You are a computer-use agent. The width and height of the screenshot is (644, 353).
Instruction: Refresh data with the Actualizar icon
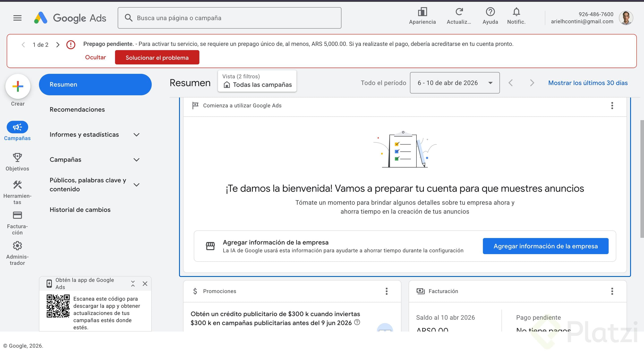459,12
